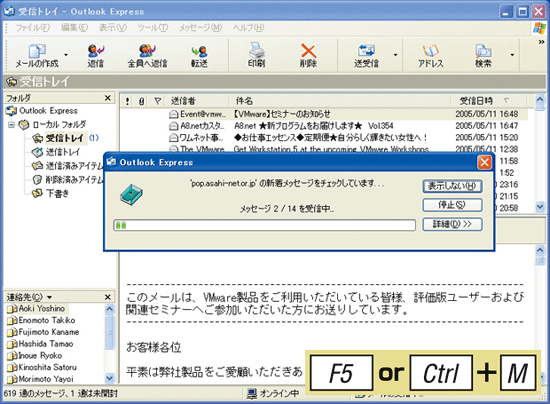Click the 返信 (Reply) toolbar icon
Screen dimensions: 550x404
(x=95, y=51)
